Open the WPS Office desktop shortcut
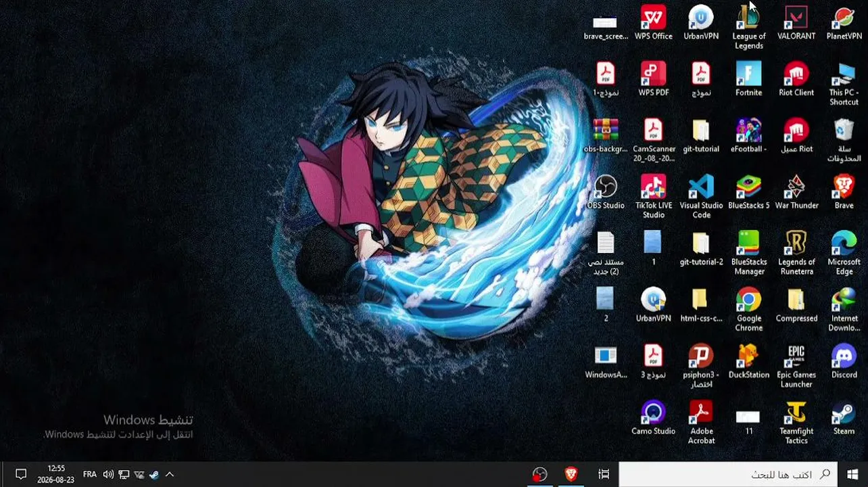868x487 pixels. pyautogui.click(x=653, y=23)
